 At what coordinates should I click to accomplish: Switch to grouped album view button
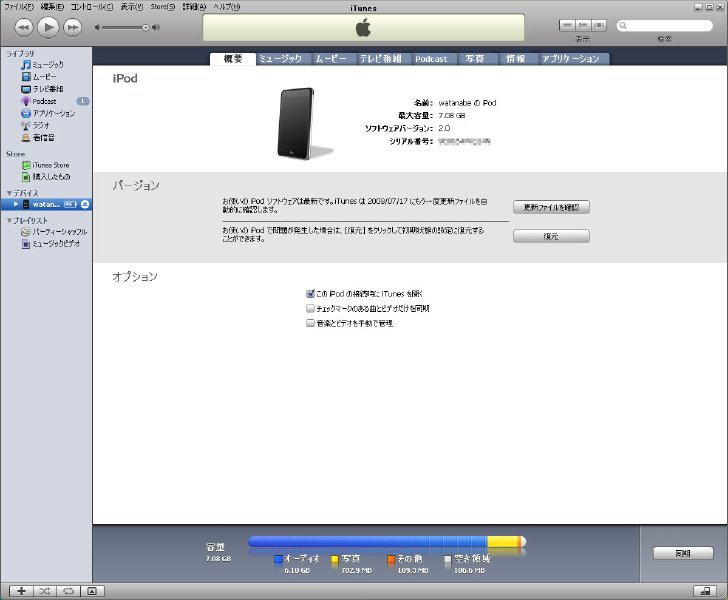click(583, 25)
